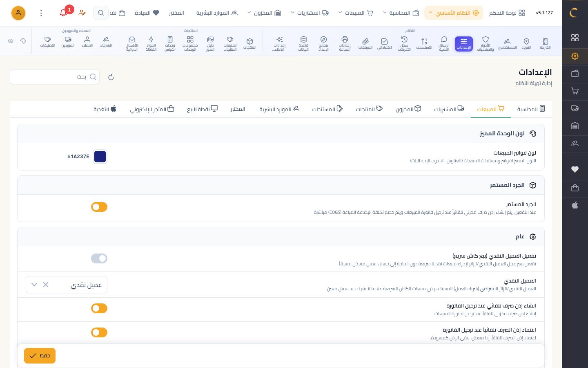Screen dimensions: 588x368
Task: Switch to the المشتريات settings tab
Action: (x=449, y=109)
